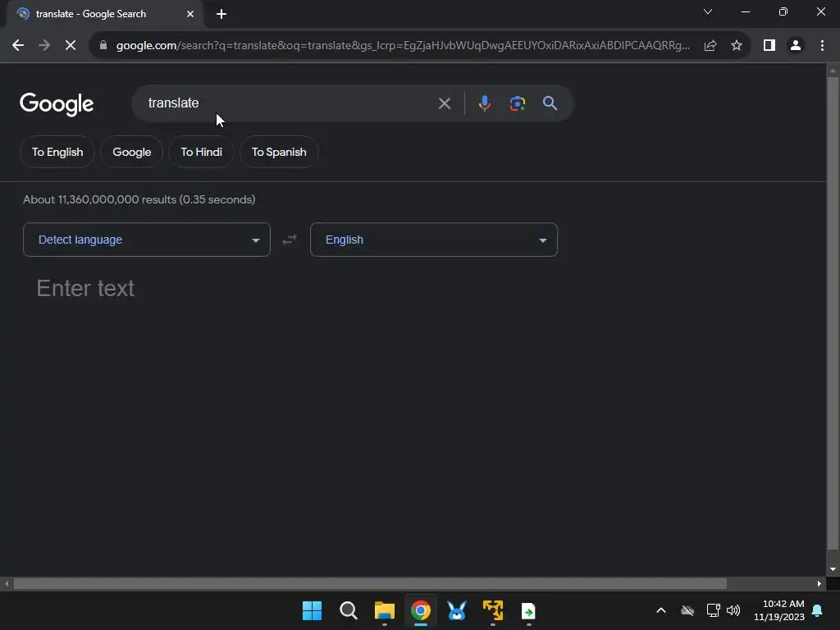Click the OneDrive cloud tray icon
The image size is (840, 630).
click(687, 610)
